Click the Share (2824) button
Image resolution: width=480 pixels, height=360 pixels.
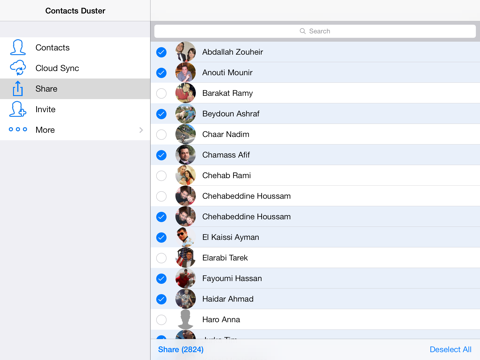[x=181, y=349]
